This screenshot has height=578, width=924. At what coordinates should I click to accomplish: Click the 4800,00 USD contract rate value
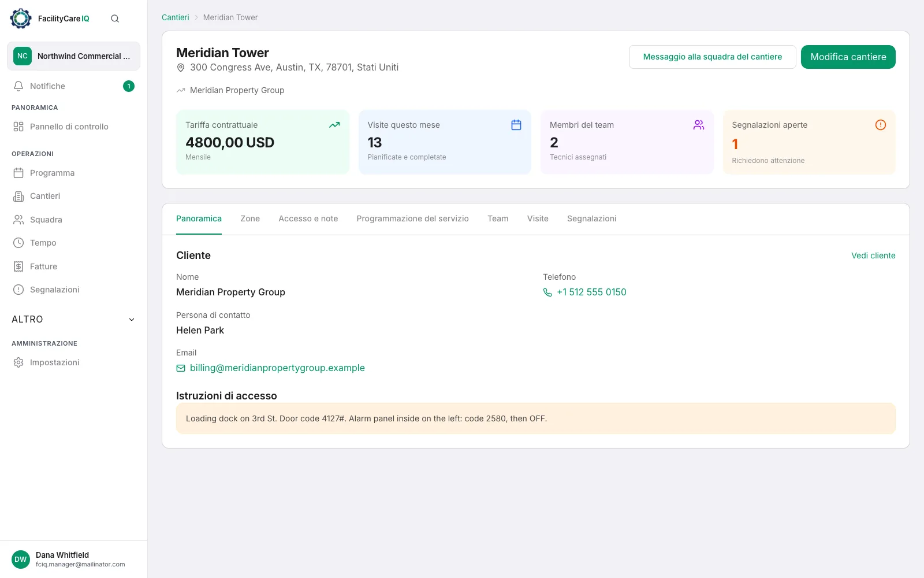coord(230,143)
